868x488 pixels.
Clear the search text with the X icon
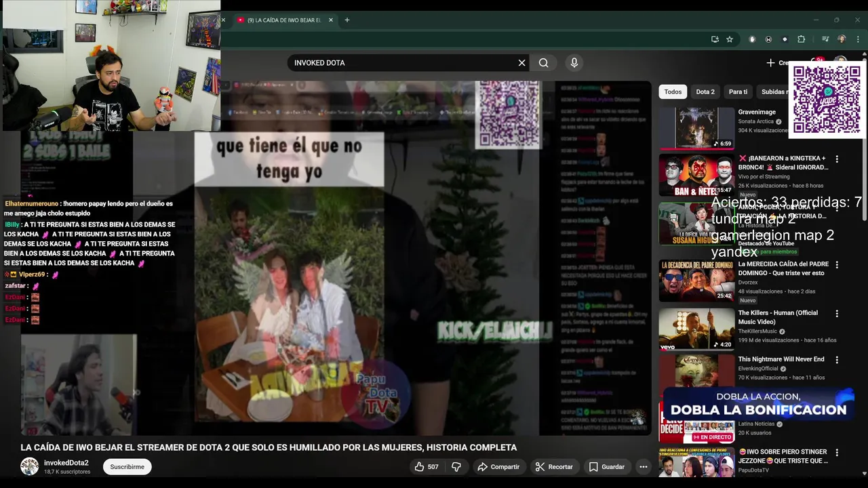point(521,62)
